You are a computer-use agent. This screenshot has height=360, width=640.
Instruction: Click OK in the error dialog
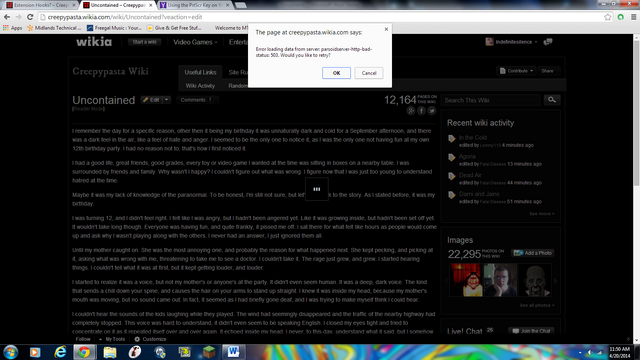(x=336, y=73)
